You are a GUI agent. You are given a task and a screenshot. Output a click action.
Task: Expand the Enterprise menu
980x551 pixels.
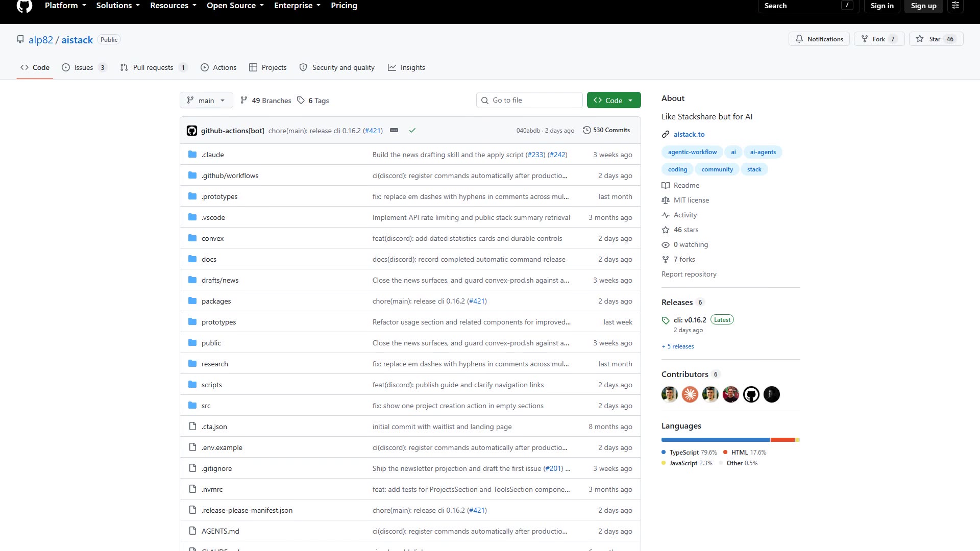coord(297,6)
